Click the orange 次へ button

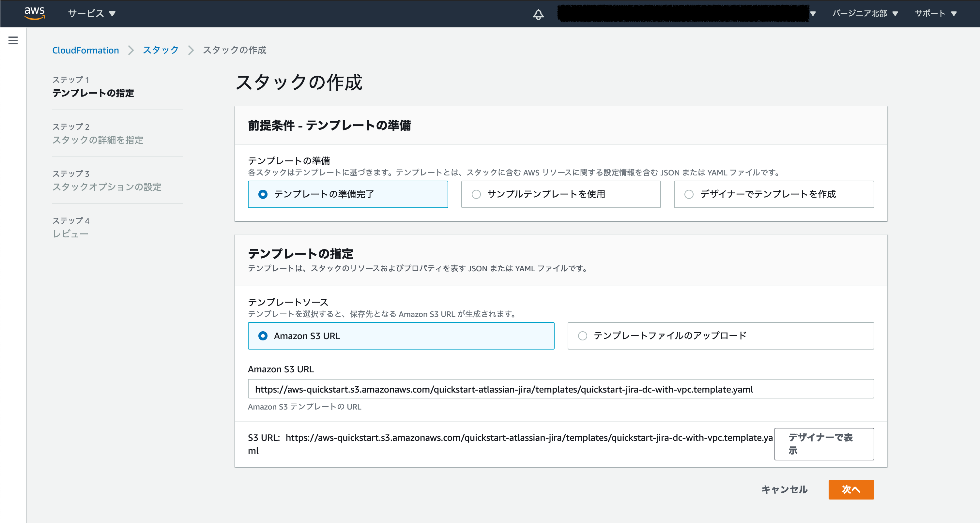(x=851, y=489)
